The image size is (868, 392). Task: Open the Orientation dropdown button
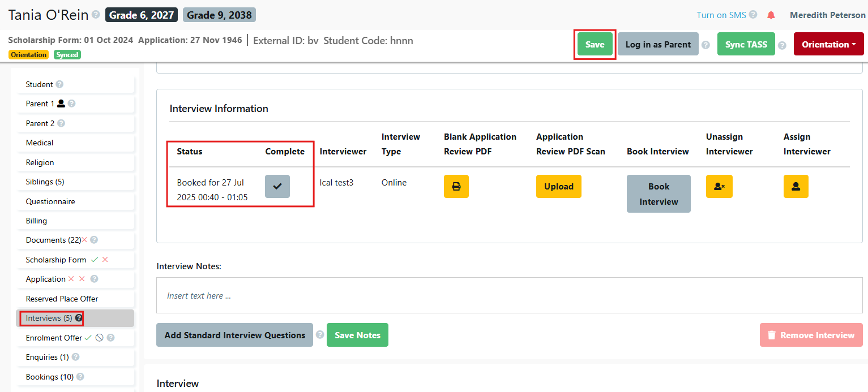click(x=828, y=45)
